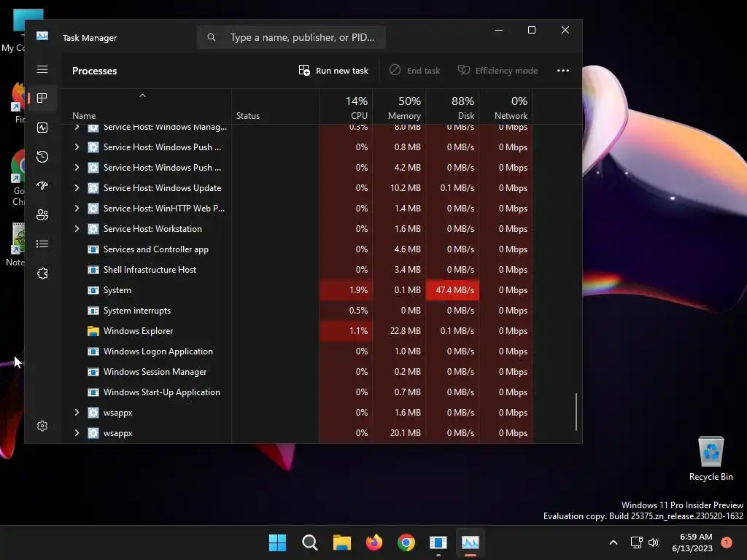Open the Windows Start button
The height and width of the screenshot is (560, 747).
[277, 542]
